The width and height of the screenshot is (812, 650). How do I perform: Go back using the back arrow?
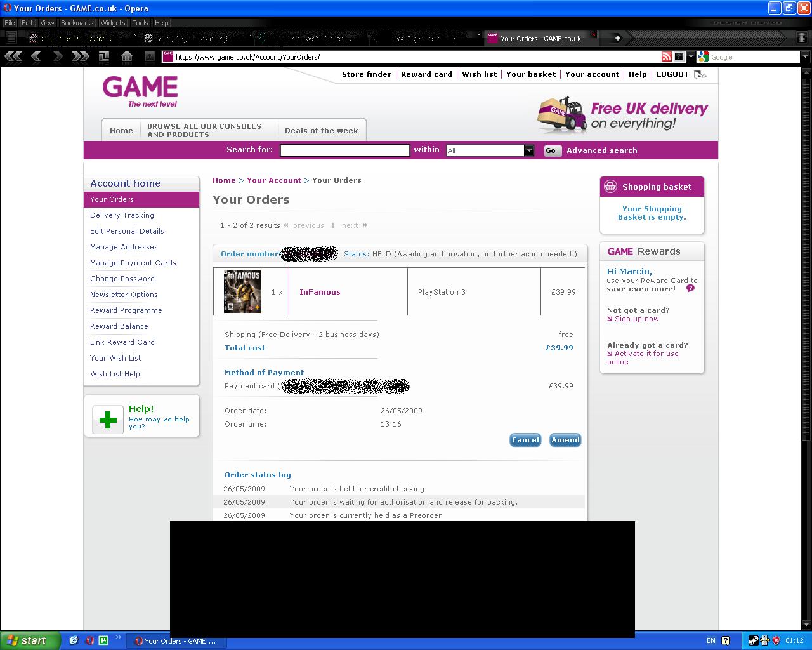pos(36,57)
